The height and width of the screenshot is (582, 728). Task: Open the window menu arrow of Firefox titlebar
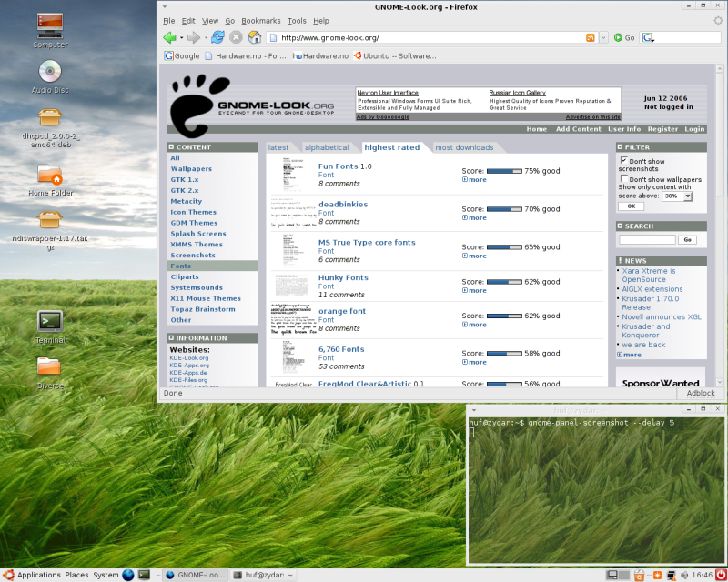pyautogui.click(x=165, y=7)
